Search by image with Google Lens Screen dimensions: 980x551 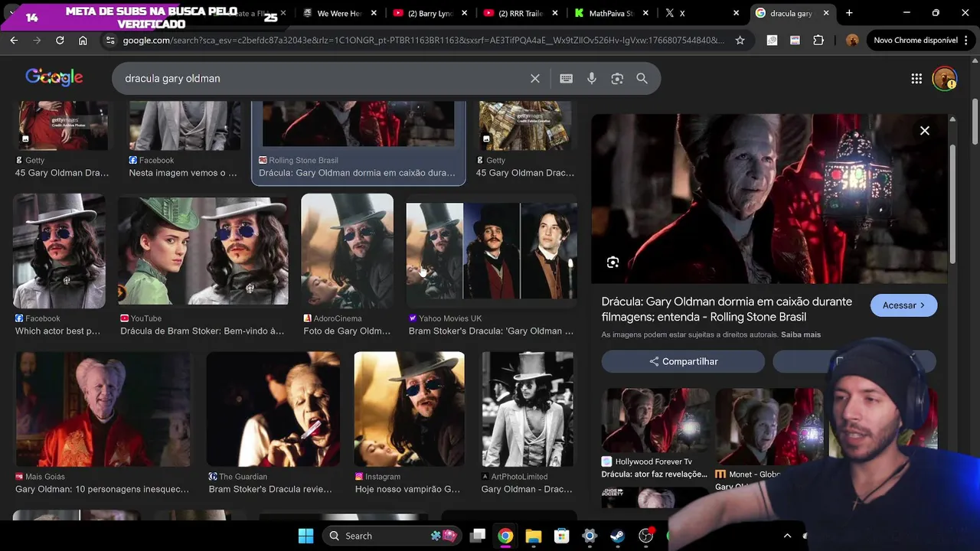tap(617, 78)
